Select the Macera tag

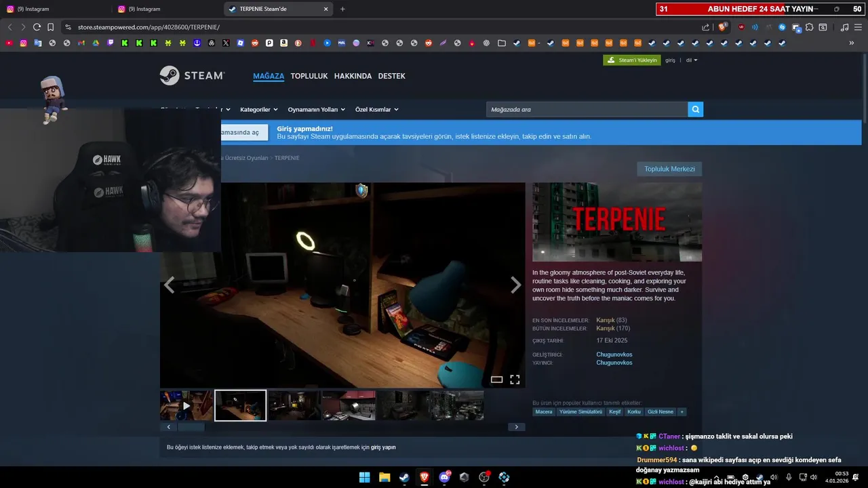pyautogui.click(x=544, y=411)
